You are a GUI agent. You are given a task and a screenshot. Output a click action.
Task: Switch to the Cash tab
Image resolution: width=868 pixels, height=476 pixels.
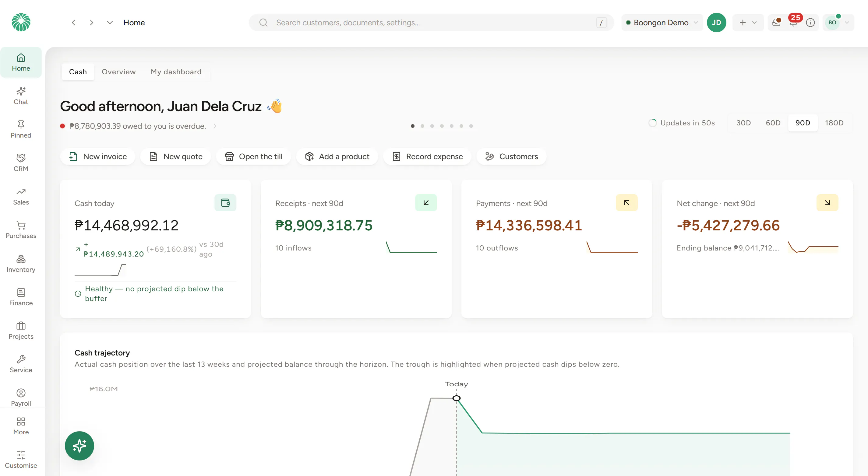tap(78, 72)
